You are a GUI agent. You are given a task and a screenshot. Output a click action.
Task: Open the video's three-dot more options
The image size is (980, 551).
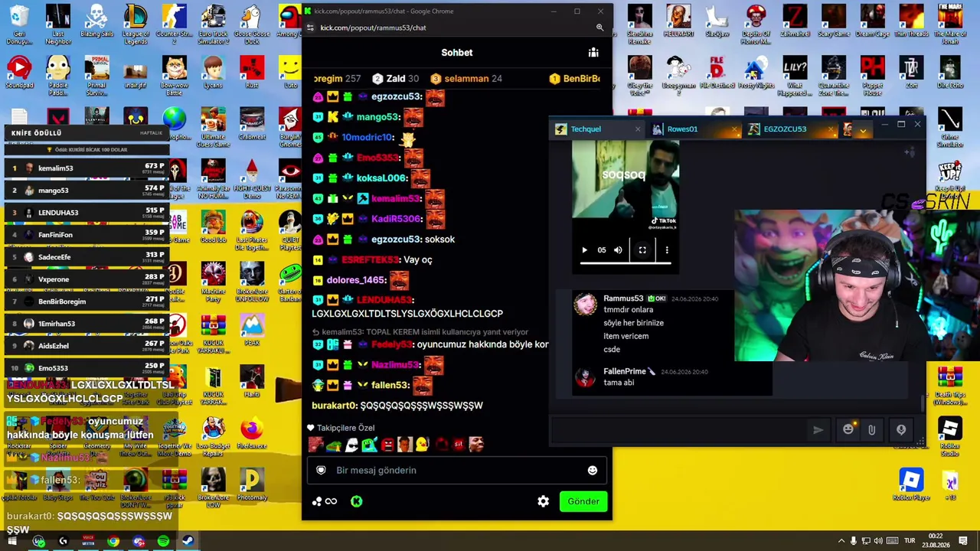[667, 250]
